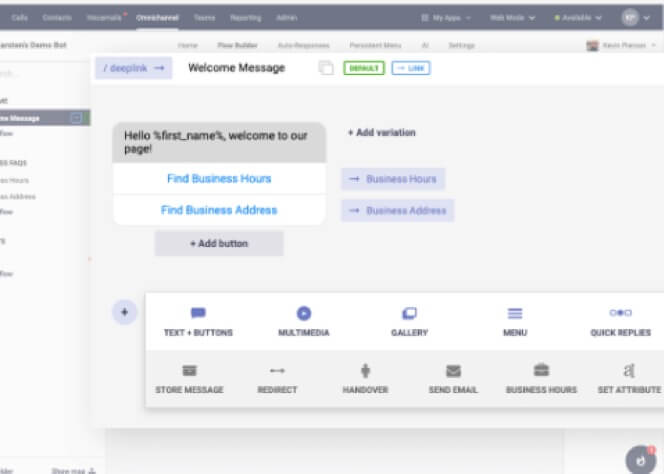The height and width of the screenshot is (474, 664).
Task: Add a Set Attribute action
Action: click(629, 379)
